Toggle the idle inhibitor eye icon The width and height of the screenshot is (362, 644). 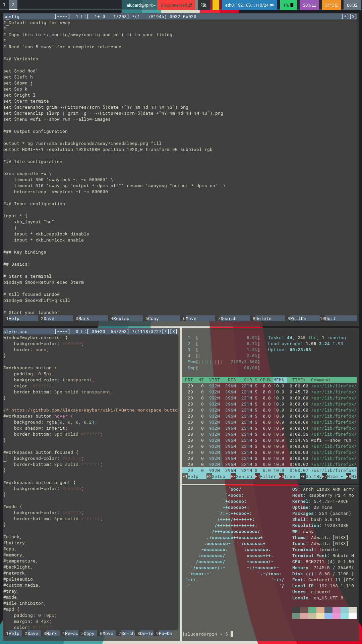click(x=203, y=5)
